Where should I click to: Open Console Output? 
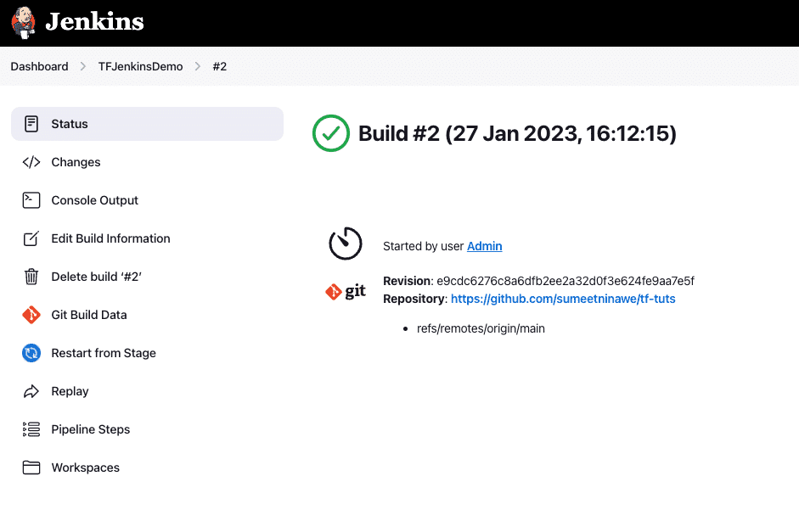[x=95, y=200]
